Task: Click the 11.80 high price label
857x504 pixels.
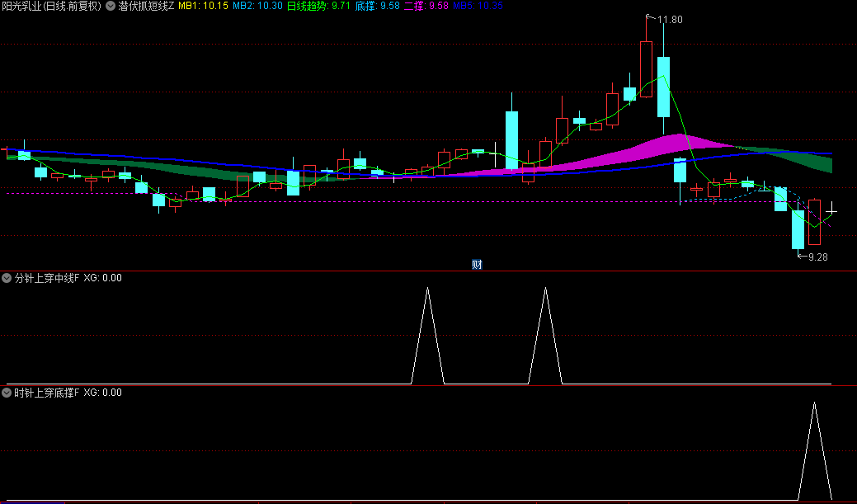Action: click(x=670, y=20)
